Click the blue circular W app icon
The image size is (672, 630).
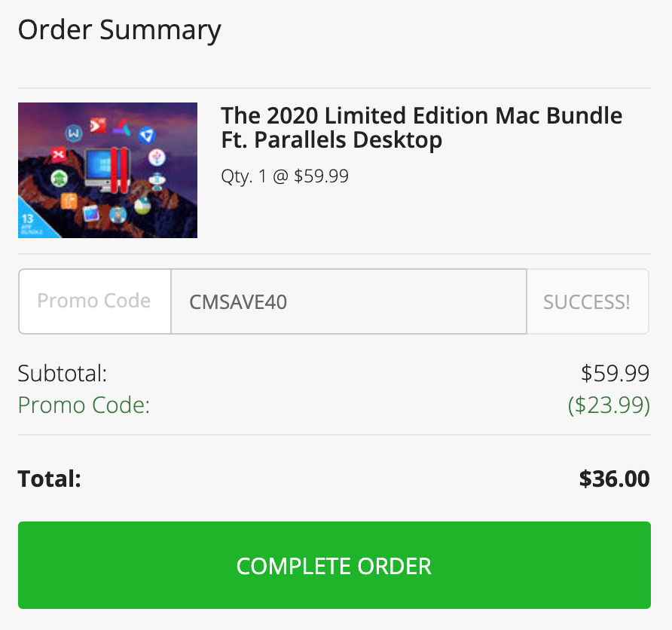pos(74,133)
